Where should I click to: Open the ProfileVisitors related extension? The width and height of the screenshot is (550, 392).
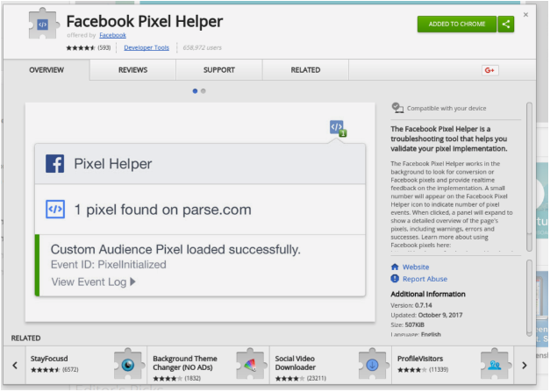(453, 366)
